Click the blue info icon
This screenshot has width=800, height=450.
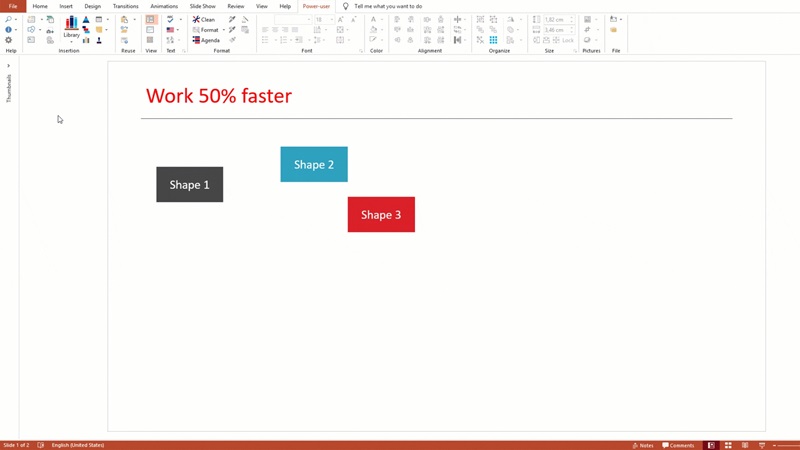(8, 30)
